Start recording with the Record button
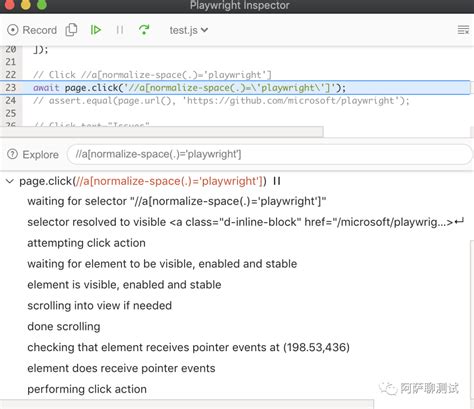The image size is (474, 409). (x=32, y=30)
